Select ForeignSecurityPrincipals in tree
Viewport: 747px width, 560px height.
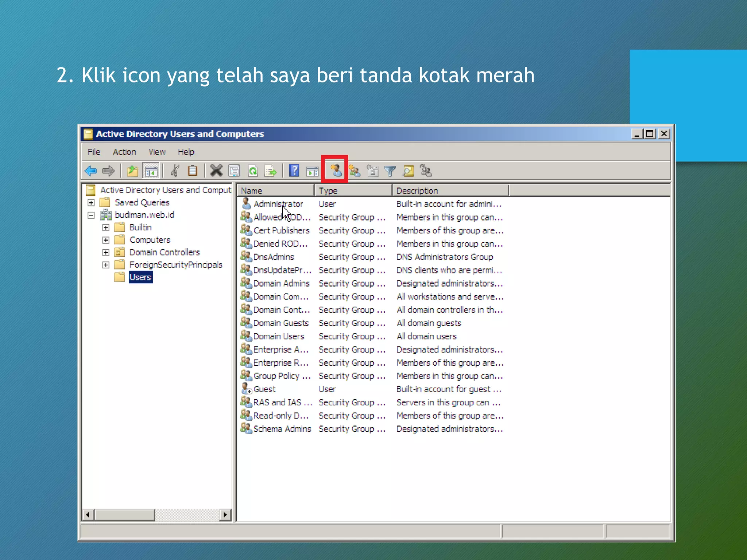(176, 264)
